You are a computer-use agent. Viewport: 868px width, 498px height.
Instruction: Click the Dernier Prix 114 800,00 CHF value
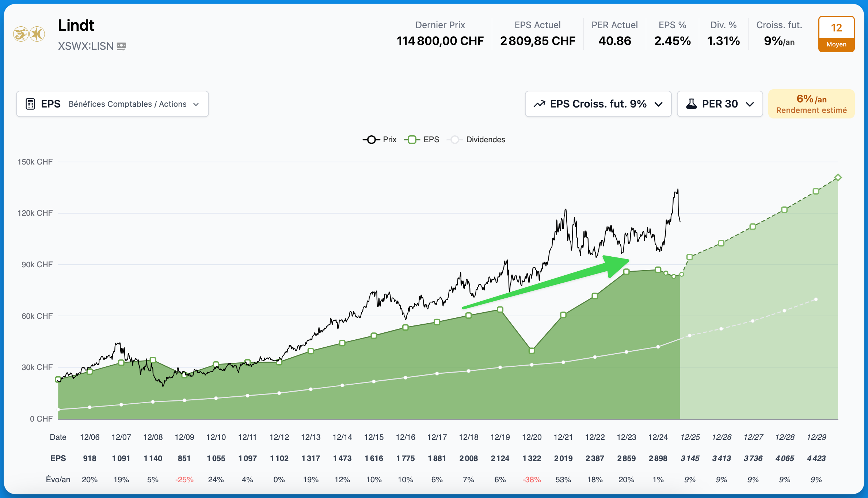pos(440,41)
